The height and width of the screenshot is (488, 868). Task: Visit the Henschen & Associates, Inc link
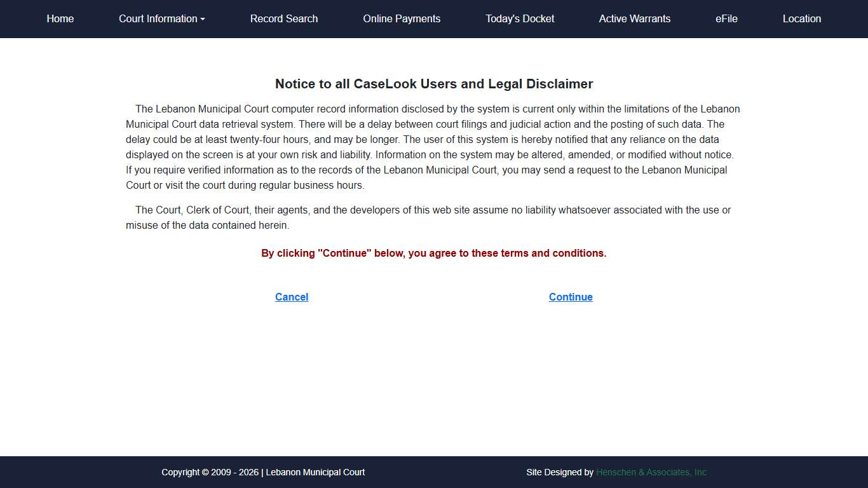pos(651,472)
